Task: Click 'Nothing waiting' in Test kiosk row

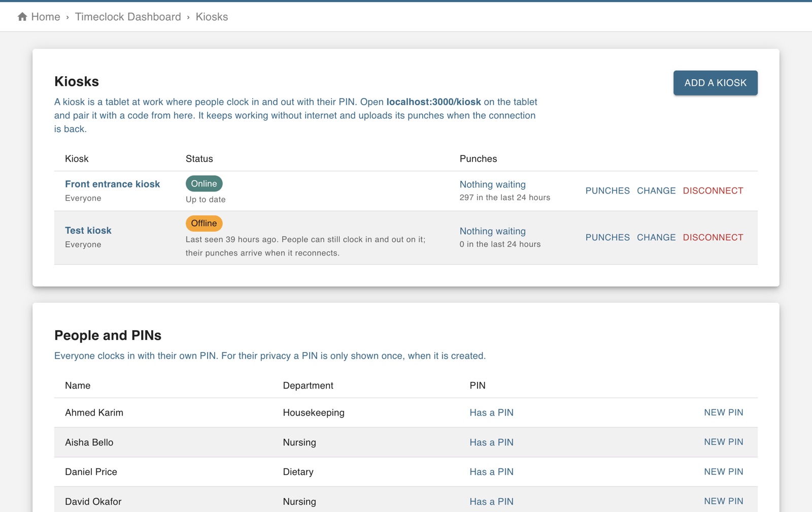Action: [x=492, y=231]
